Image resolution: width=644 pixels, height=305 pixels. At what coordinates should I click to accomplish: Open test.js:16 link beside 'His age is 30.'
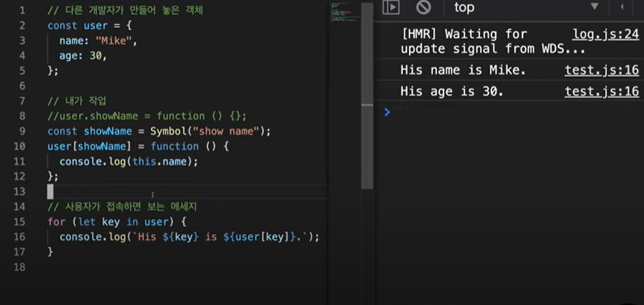tap(602, 91)
